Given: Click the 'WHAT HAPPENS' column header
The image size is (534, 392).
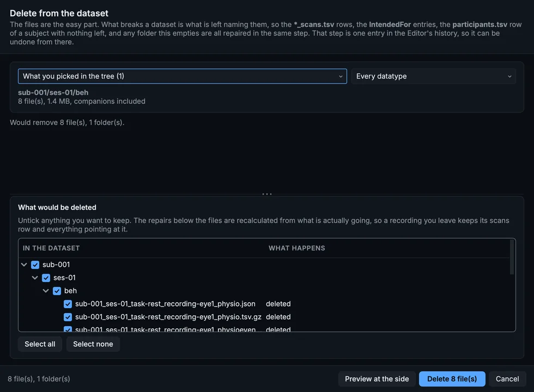Looking at the screenshot, I should [296, 248].
